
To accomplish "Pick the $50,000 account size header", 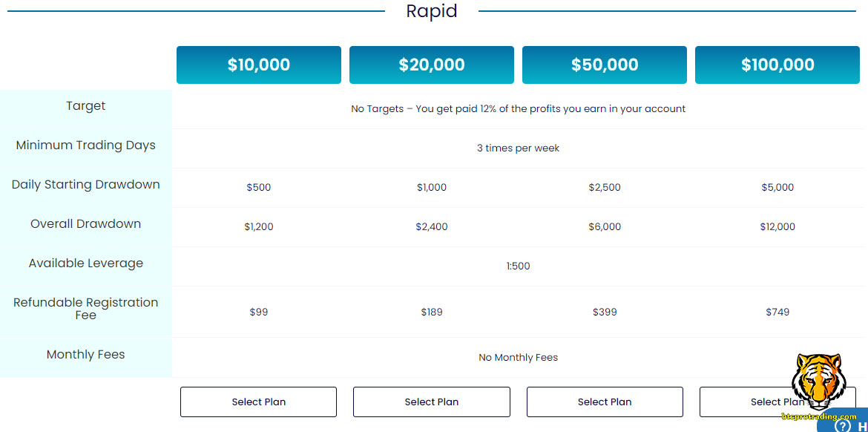I will pyautogui.click(x=605, y=65).
